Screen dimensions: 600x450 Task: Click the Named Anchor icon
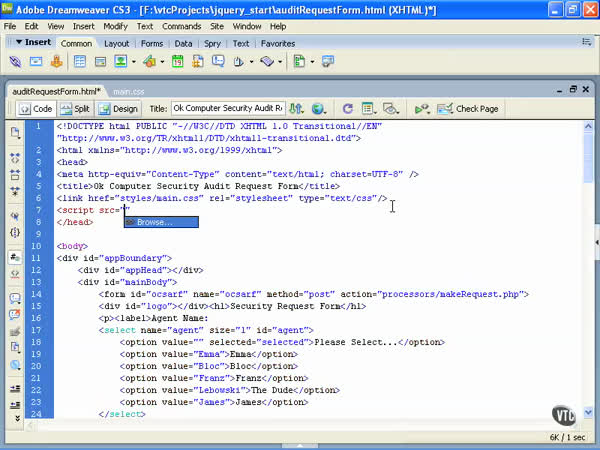point(56,62)
